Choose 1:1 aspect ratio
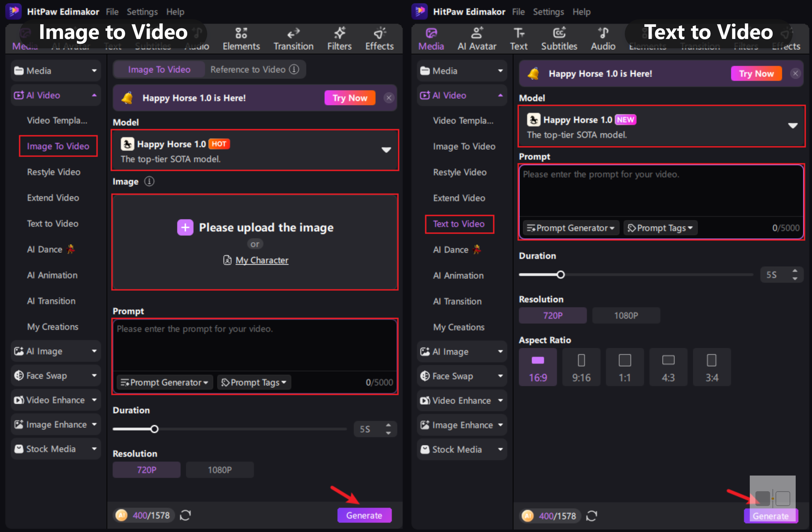This screenshot has height=532, width=812. [x=625, y=367]
